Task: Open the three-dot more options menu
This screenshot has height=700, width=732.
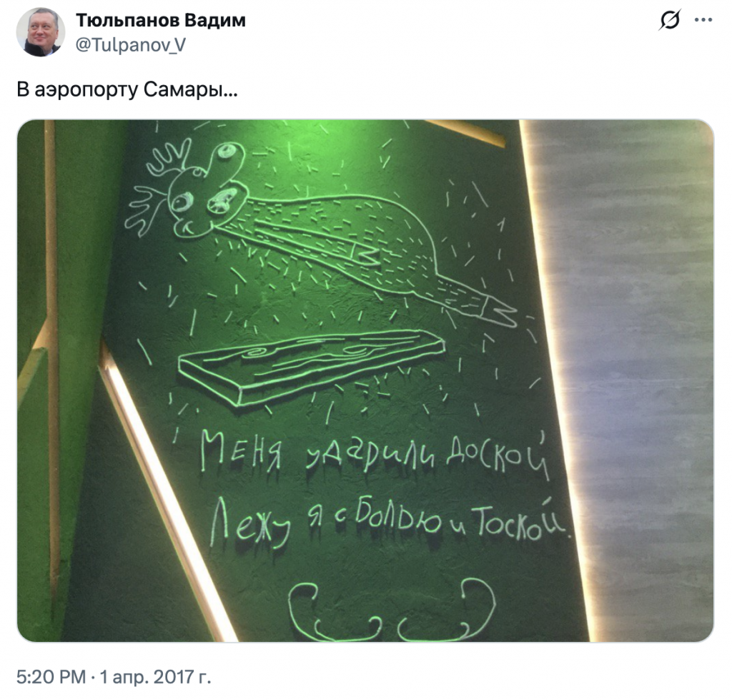Action: tap(703, 20)
